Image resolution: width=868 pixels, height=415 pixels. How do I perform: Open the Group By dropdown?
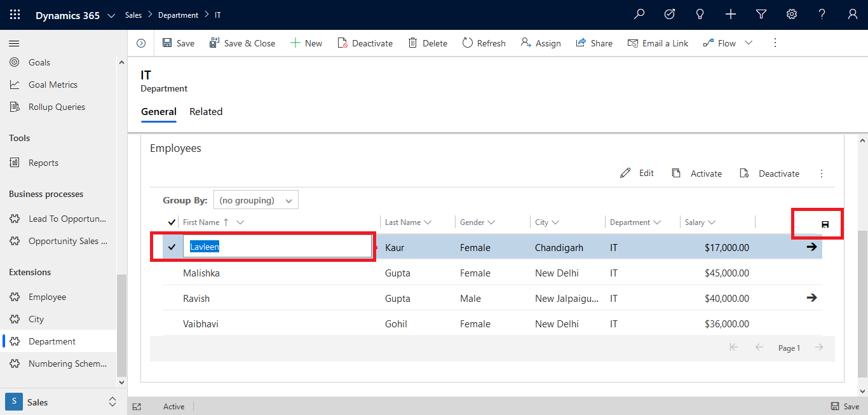tap(255, 199)
